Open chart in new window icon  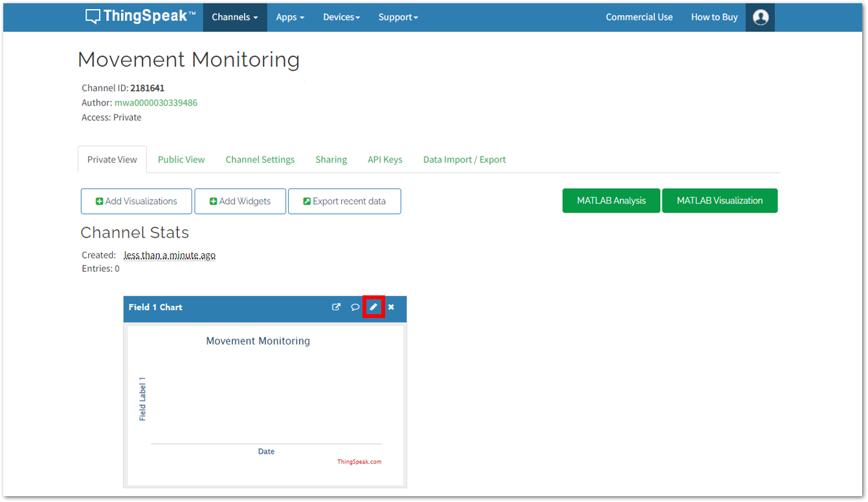(337, 307)
